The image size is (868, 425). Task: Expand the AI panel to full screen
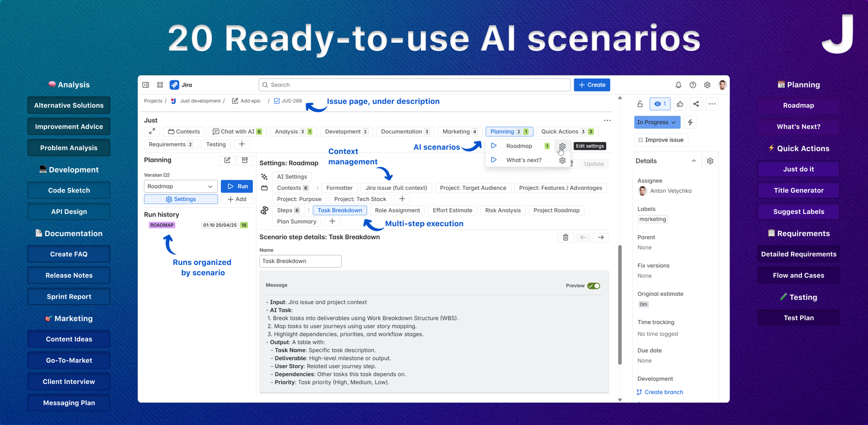[152, 132]
